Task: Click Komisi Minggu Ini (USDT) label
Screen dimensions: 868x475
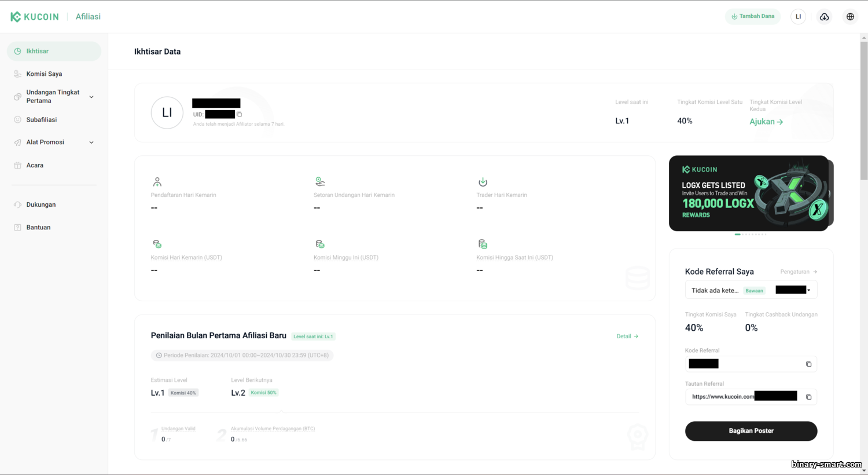Action: [346, 258]
